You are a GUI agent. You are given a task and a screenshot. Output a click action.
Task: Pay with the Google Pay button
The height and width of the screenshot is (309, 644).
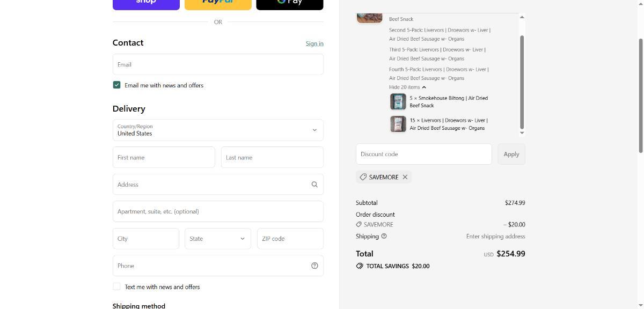coord(290,3)
